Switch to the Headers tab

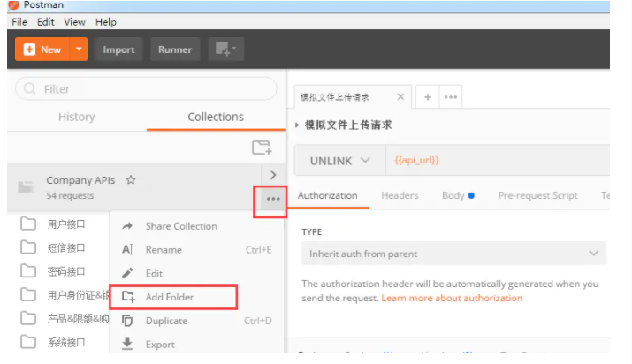[400, 195]
